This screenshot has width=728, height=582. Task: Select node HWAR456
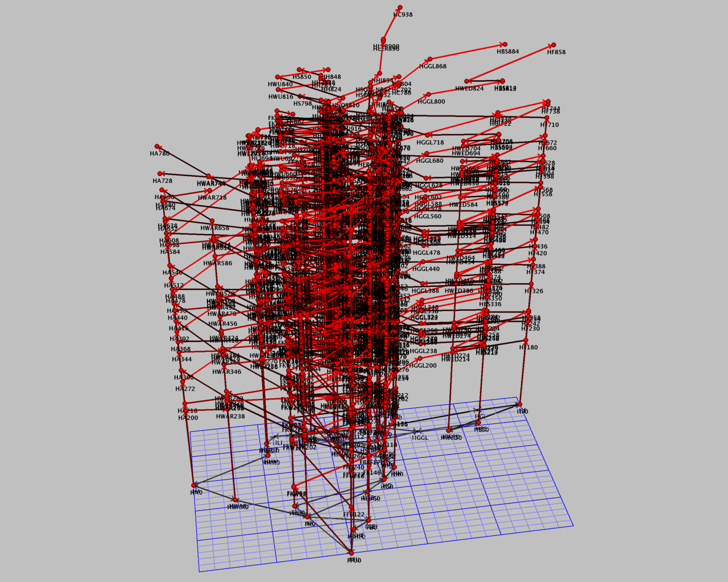220,317
